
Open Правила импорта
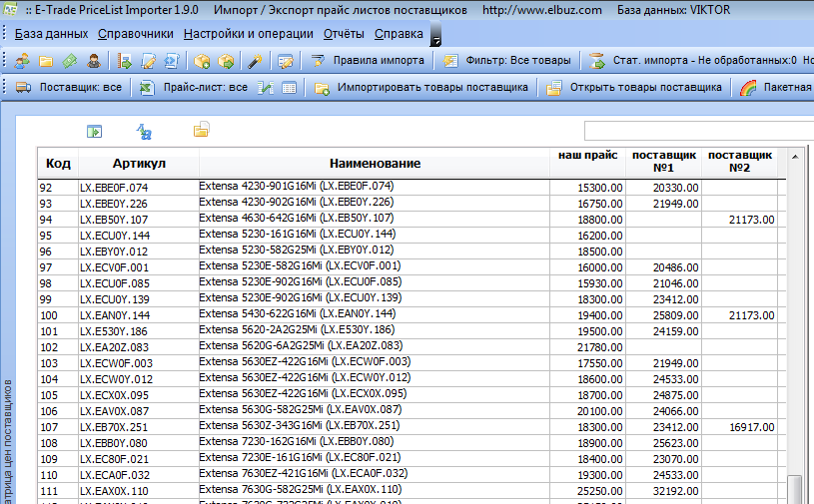coord(368,60)
